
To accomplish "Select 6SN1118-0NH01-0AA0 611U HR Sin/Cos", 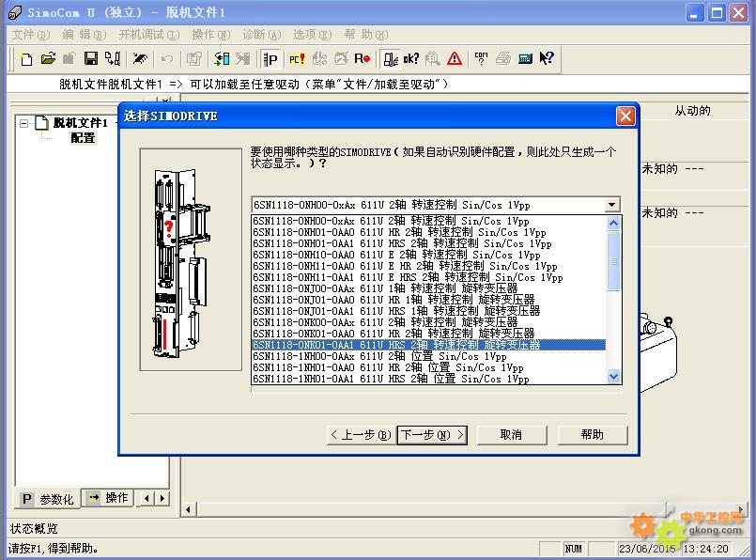I will (x=428, y=232).
